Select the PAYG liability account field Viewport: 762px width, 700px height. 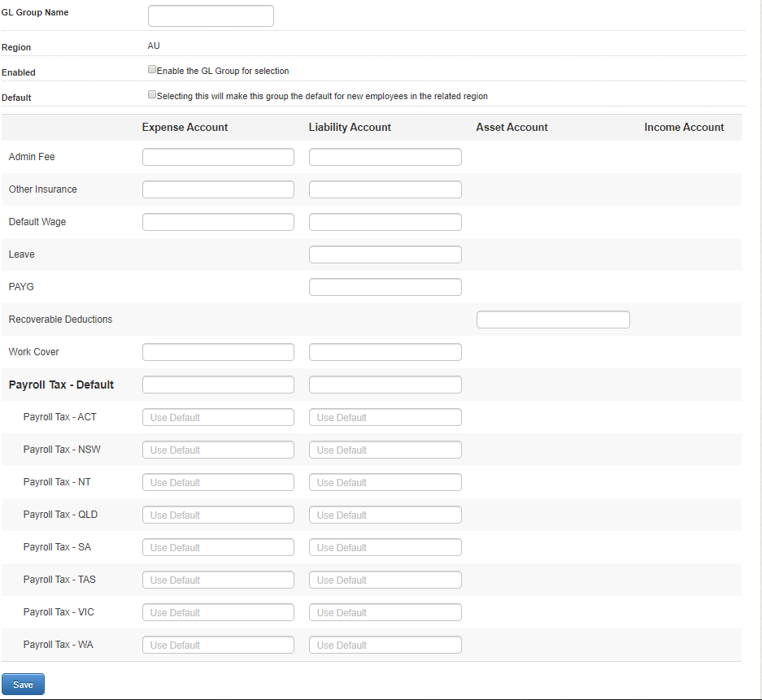(x=385, y=287)
